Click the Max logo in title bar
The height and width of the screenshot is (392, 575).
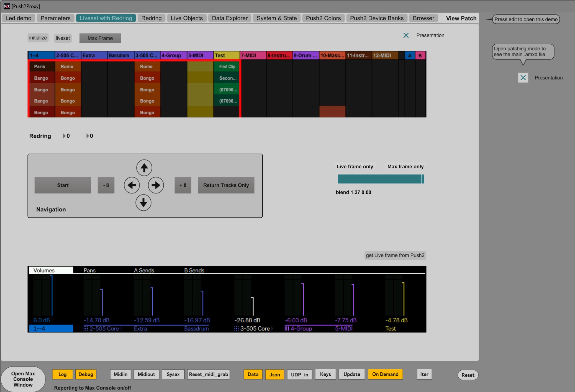click(x=7, y=6)
